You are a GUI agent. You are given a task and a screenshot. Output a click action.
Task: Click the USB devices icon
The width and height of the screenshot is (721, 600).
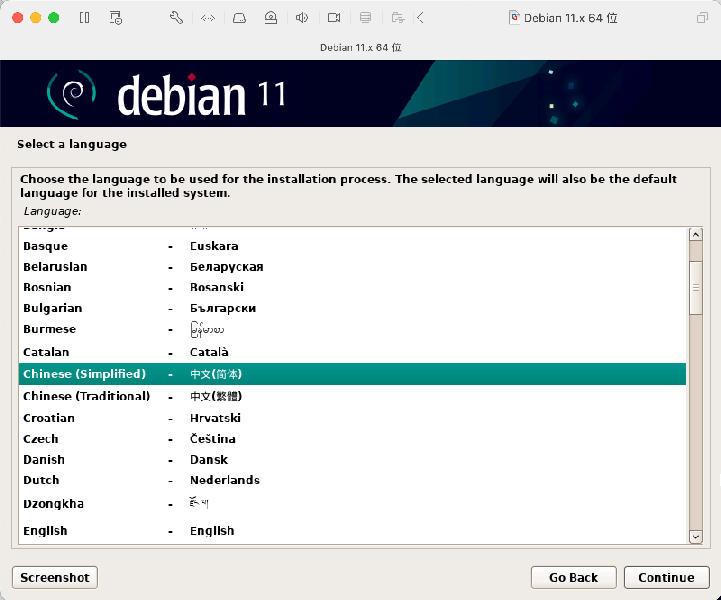coord(366,18)
